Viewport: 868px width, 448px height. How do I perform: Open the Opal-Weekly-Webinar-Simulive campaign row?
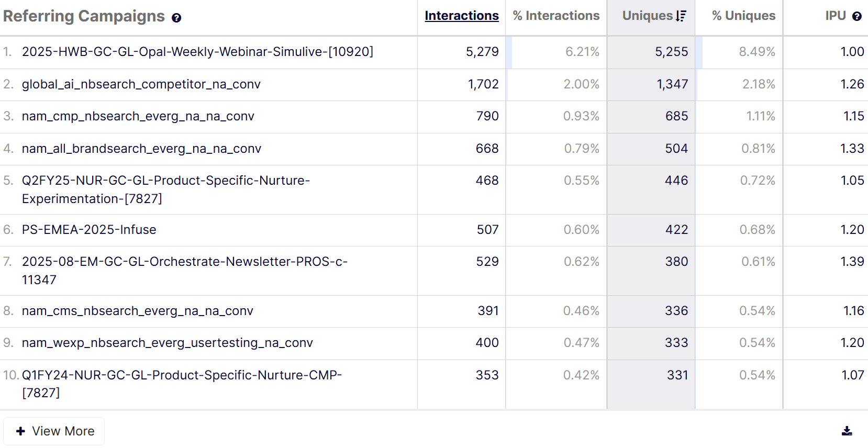197,52
